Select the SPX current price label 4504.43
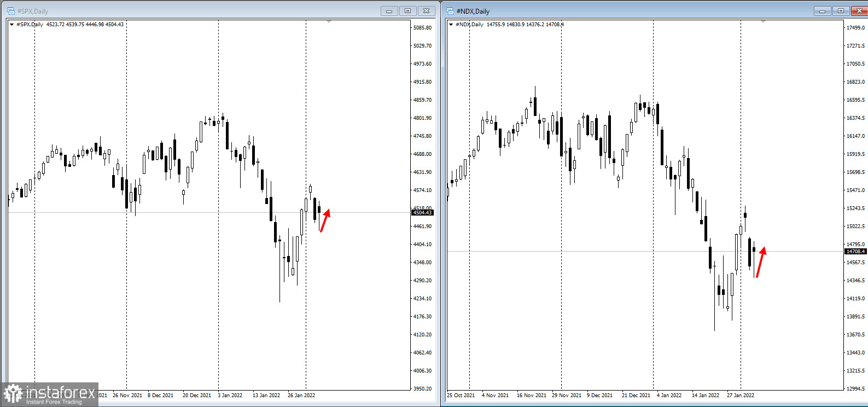868x407 pixels. 422,213
